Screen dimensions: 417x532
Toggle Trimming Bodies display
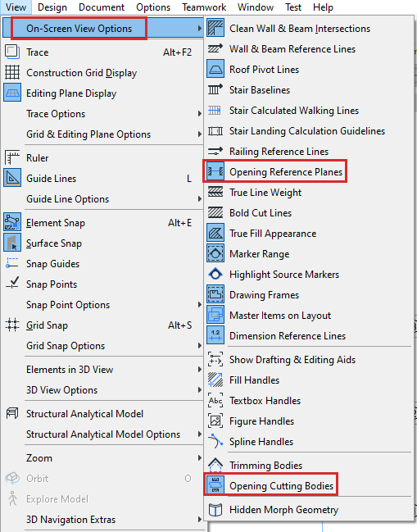click(309, 465)
